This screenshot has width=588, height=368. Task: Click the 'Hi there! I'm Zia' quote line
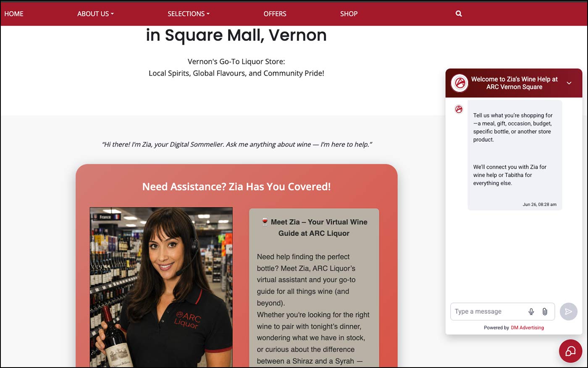pyautogui.click(x=237, y=144)
